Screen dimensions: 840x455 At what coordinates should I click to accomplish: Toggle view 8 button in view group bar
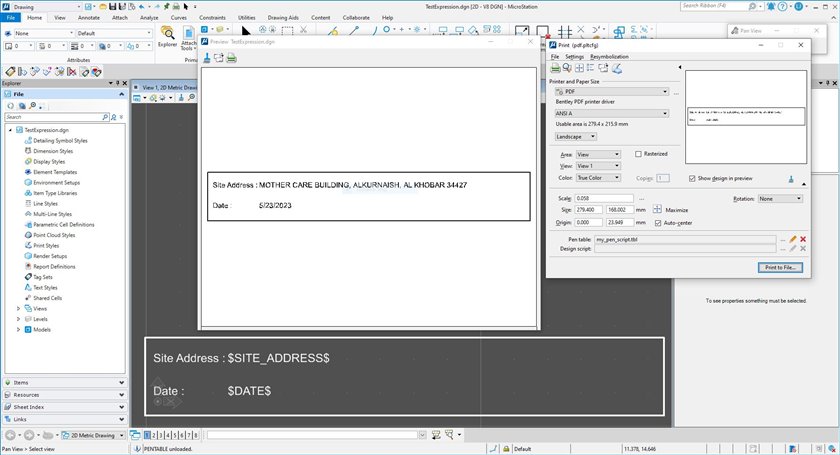click(196, 435)
